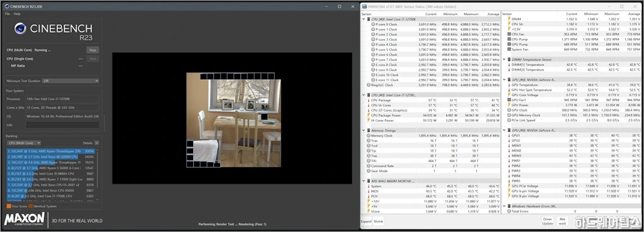Click the GPU Pump sensor icon

509,45
